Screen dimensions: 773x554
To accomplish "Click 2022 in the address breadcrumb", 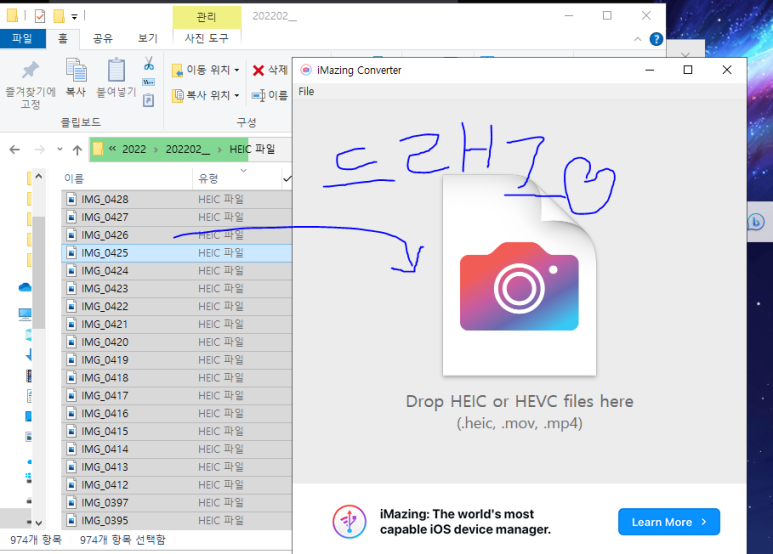I will coord(134,149).
